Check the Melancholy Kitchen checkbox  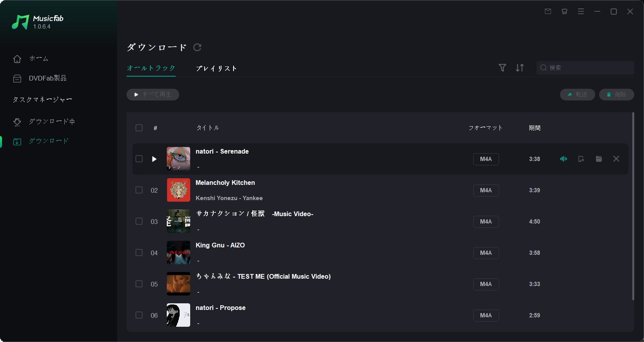tap(139, 190)
